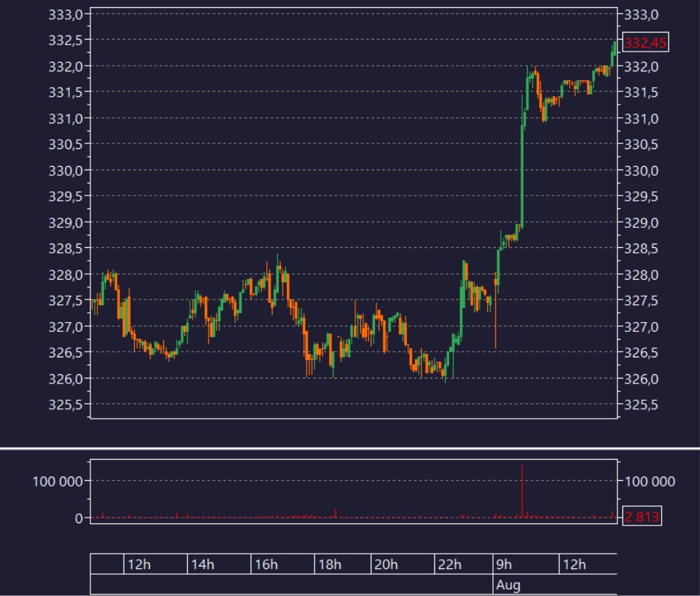The width and height of the screenshot is (700, 596).
Task: Click the 12h label following 9h
Action: [574, 564]
